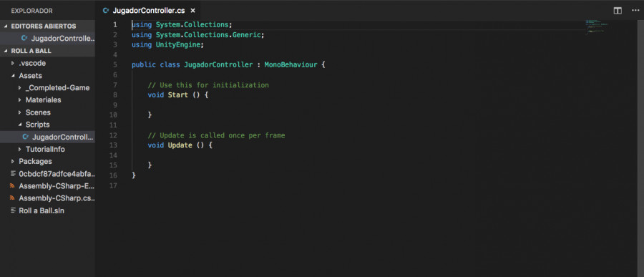644x277 pixels.
Task: Click the C# icon on the editor tab
Action: click(x=106, y=11)
